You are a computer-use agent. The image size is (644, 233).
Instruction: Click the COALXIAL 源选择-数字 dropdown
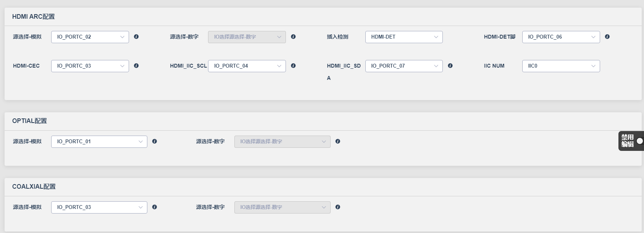pyautogui.click(x=282, y=207)
